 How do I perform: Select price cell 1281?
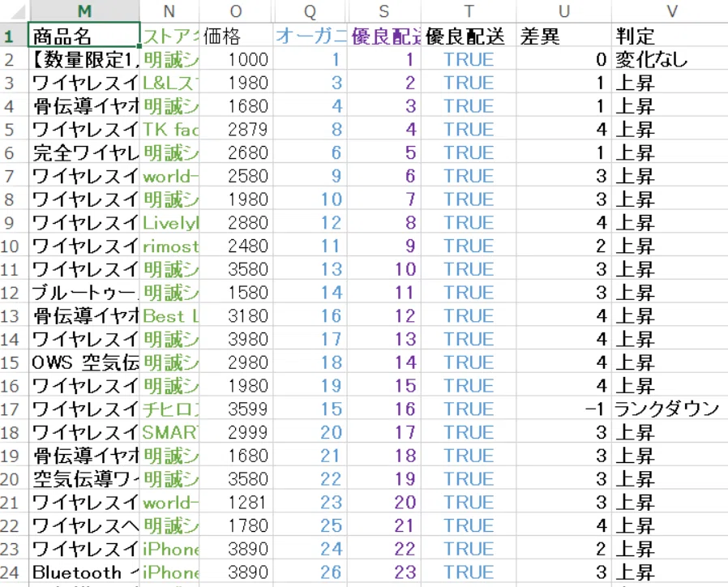point(237,502)
